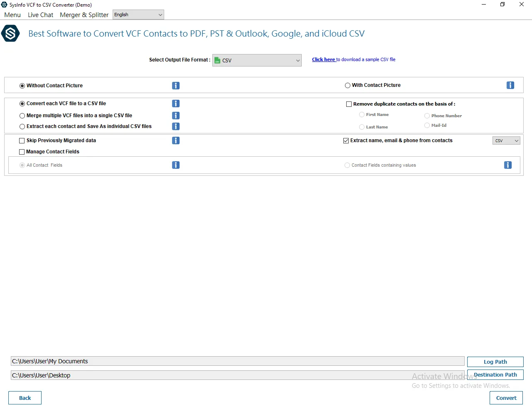Viewport: 532px width, 409px height.
Task: Click info icon for All Contact Fields
Action: [x=176, y=165]
